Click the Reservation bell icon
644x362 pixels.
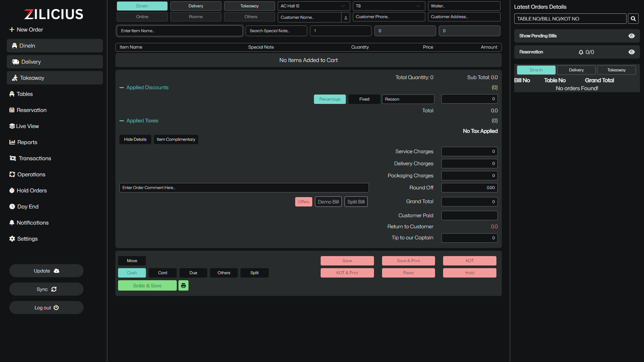581,52
